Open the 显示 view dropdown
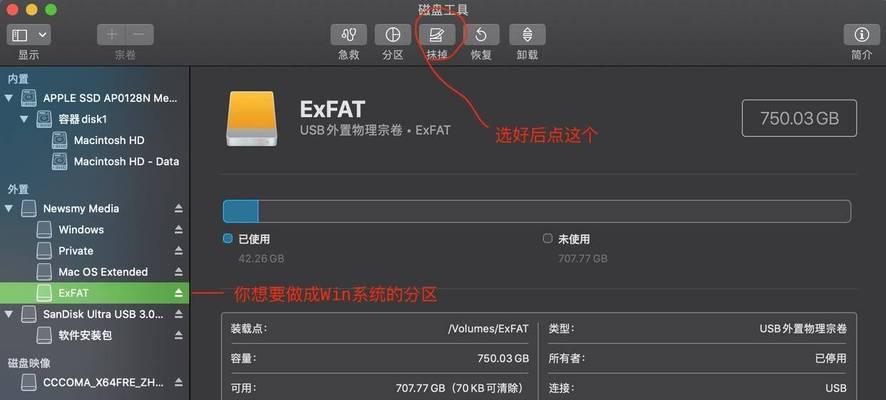Screen dimensions: 886x400 click(29, 35)
